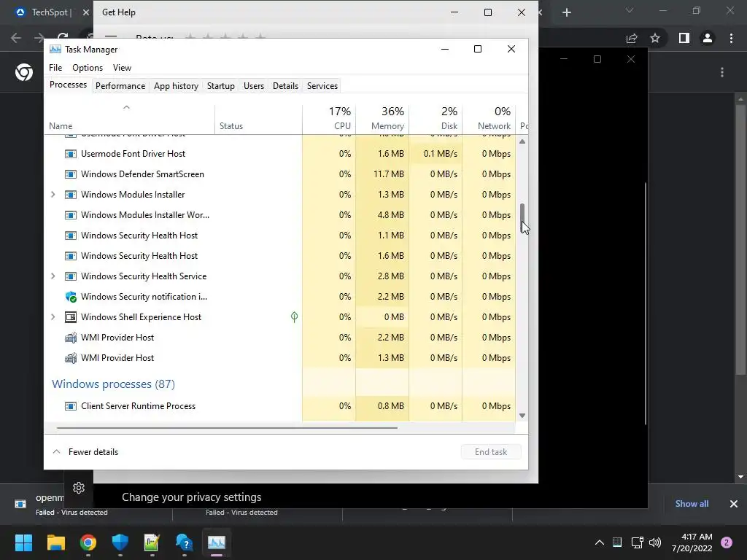Switch to the Users tab
The height and width of the screenshot is (560, 747).
pyautogui.click(x=253, y=86)
